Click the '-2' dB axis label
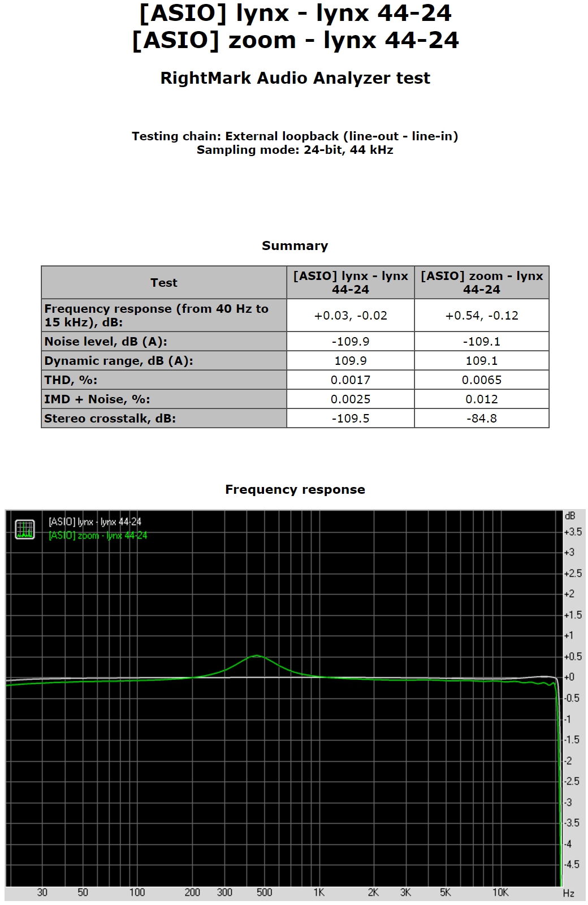Image resolution: width=588 pixels, height=905 pixels. coord(568,760)
